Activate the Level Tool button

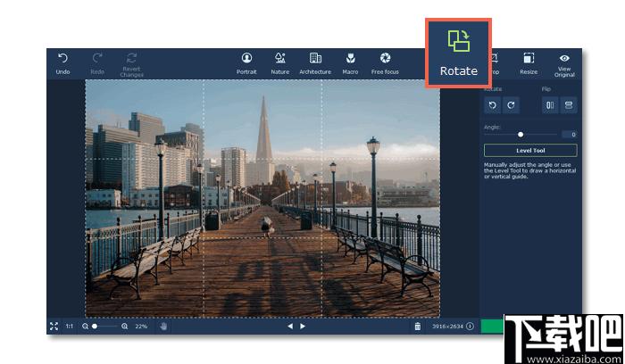530,151
